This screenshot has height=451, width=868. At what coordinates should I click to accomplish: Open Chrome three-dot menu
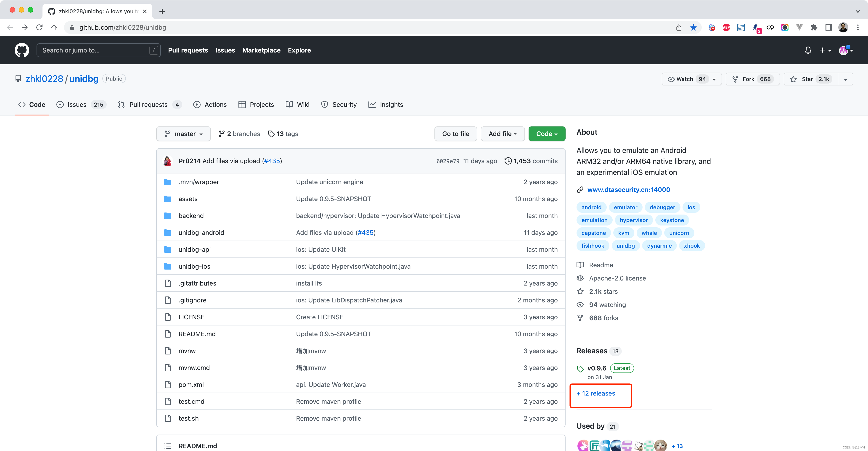tap(858, 27)
